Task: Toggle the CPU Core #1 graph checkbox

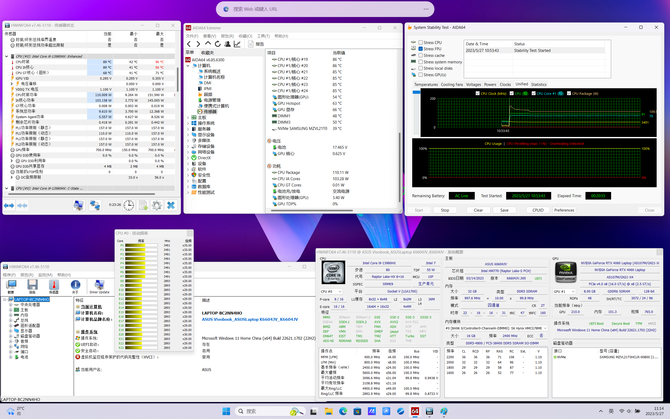Action: pyautogui.click(x=533, y=93)
